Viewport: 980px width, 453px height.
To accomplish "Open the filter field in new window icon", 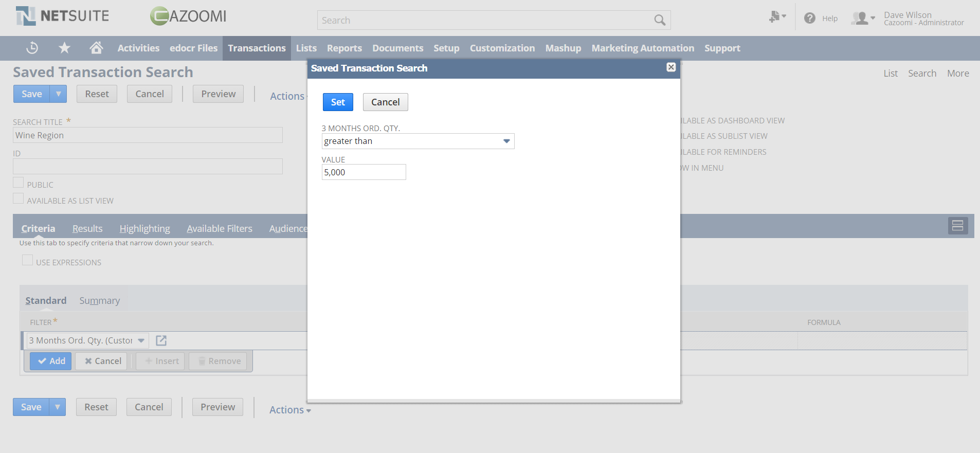I will pyautogui.click(x=161, y=340).
